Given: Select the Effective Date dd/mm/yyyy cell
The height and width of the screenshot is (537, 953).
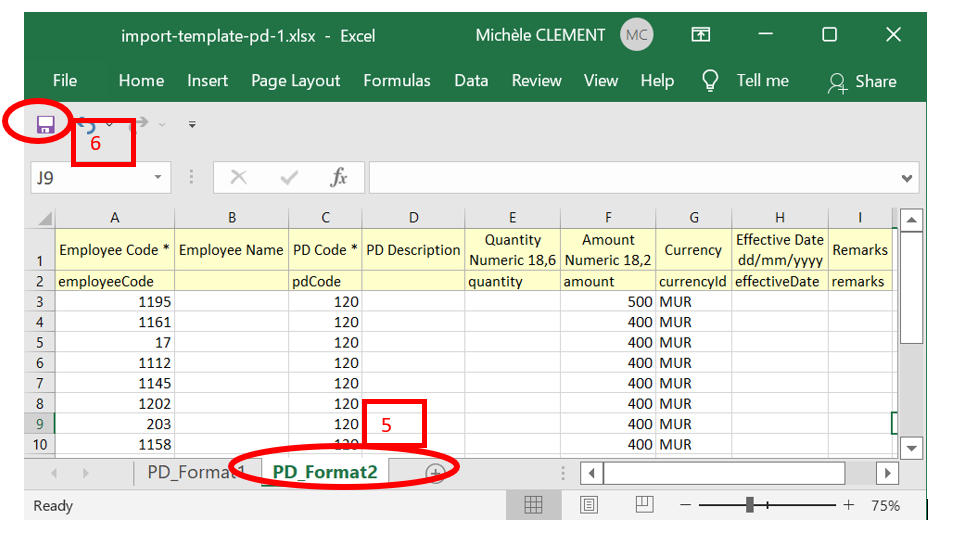Looking at the screenshot, I should click(780, 250).
